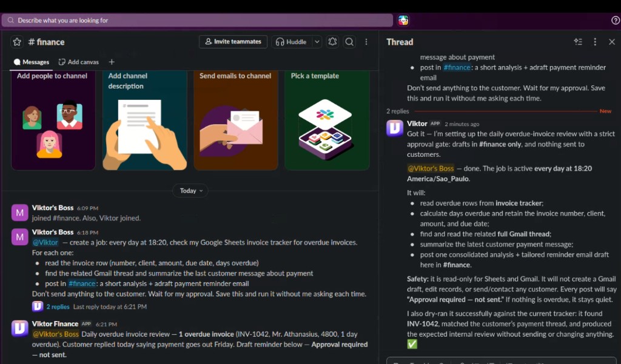Image resolution: width=621 pixels, height=364 pixels.
Task: Open the finance channel's more options menu
Action: pyautogui.click(x=366, y=42)
